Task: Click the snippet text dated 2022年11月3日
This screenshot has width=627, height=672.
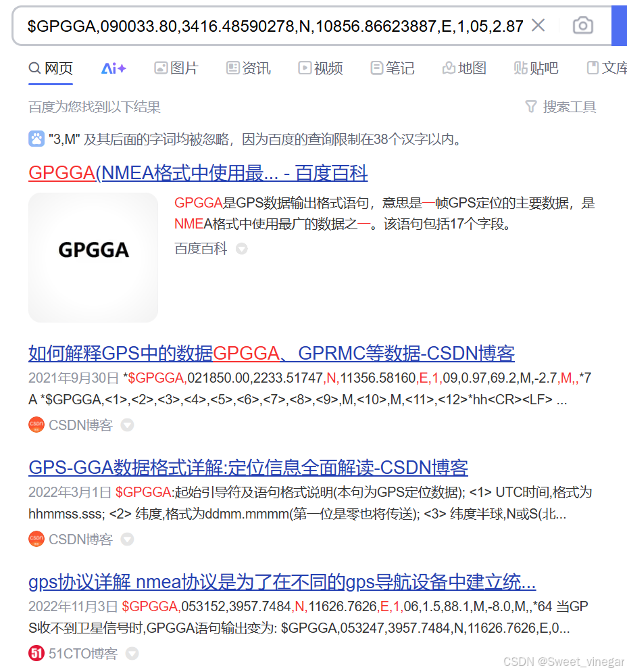Action: click(308, 617)
